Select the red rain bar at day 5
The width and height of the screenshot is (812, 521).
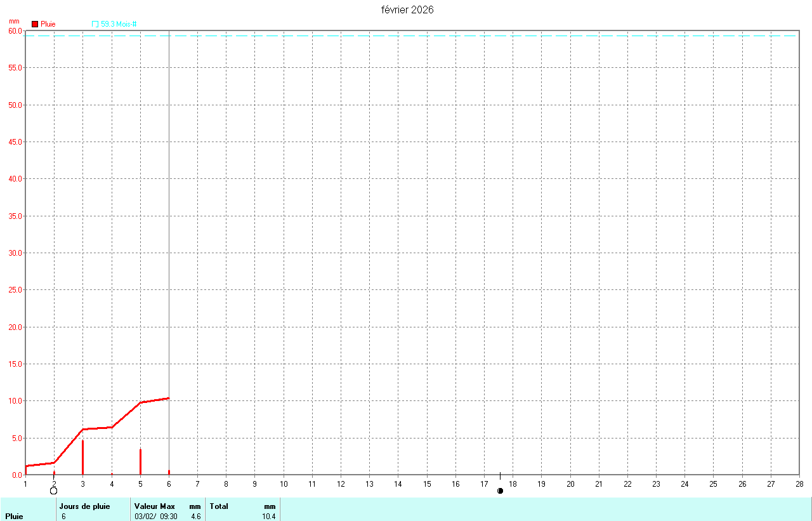(140, 462)
